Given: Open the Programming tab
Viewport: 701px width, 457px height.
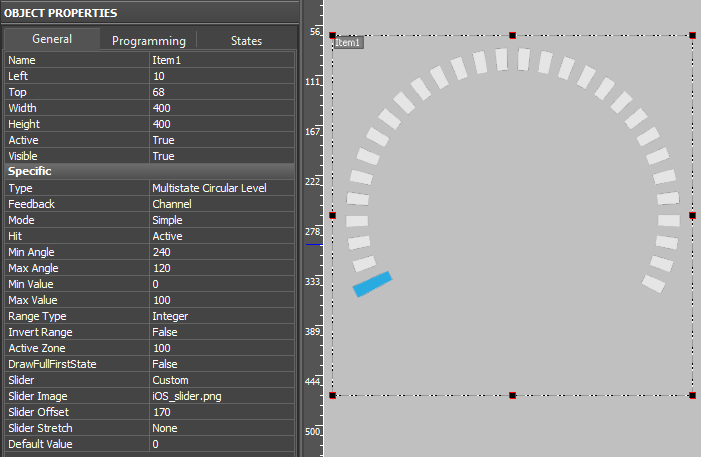Looking at the screenshot, I should tap(148, 41).
